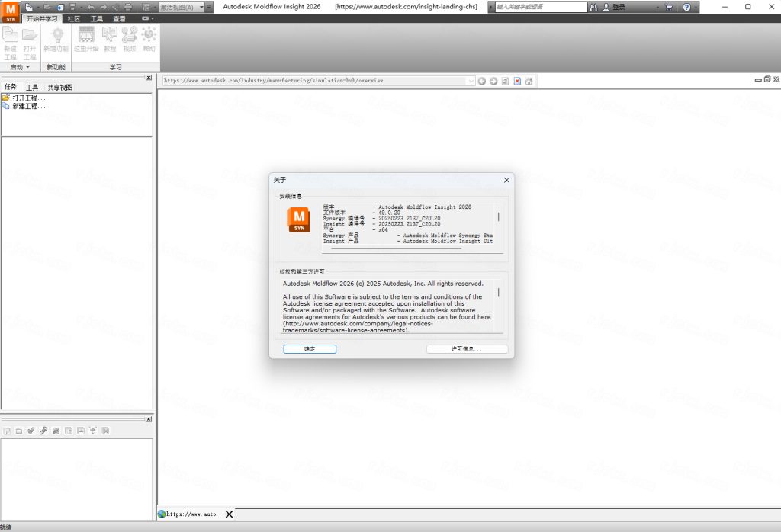Expand the 启动 panel dropdown arrow
This screenshot has width=781, height=532.
[28, 67]
